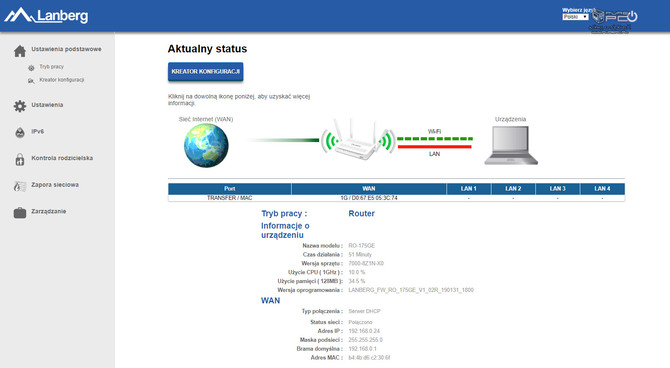This screenshot has height=368, width=670.
Task: Click the KREATOR KONFIGURACJI button
Action: (x=206, y=71)
